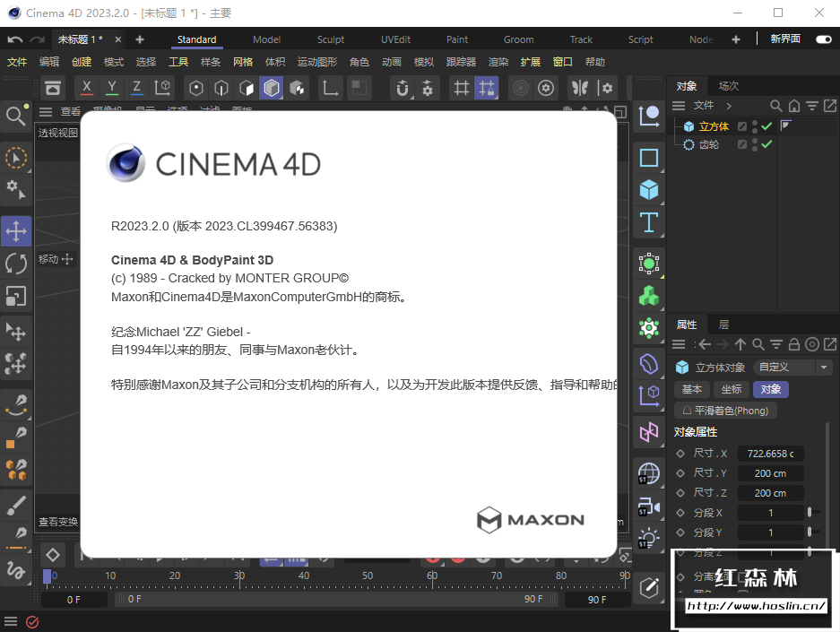Click the symmetry butterfly icon
Image resolution: width=840 pixels, height=632 pixels.
[x=580, y=88]
